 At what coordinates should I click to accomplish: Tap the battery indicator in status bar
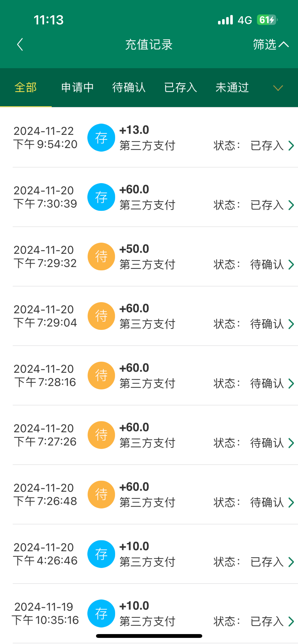[x=267, y=20]
